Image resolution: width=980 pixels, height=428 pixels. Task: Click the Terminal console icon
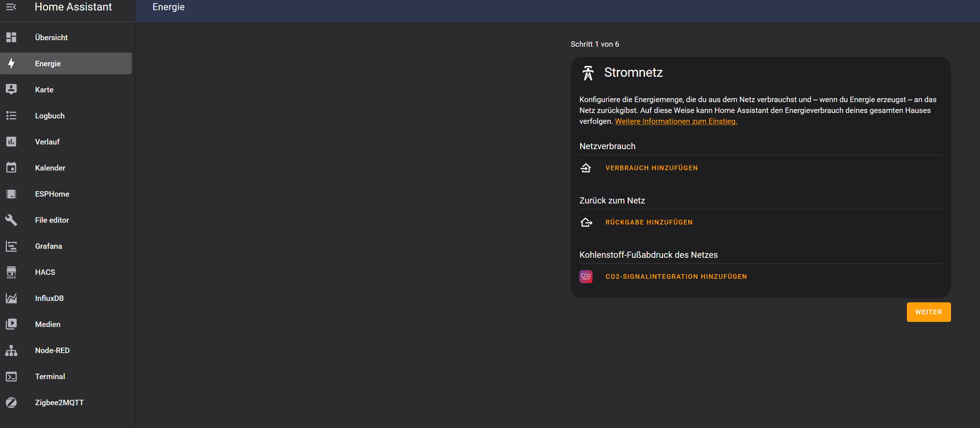click(x=11, y=377)
